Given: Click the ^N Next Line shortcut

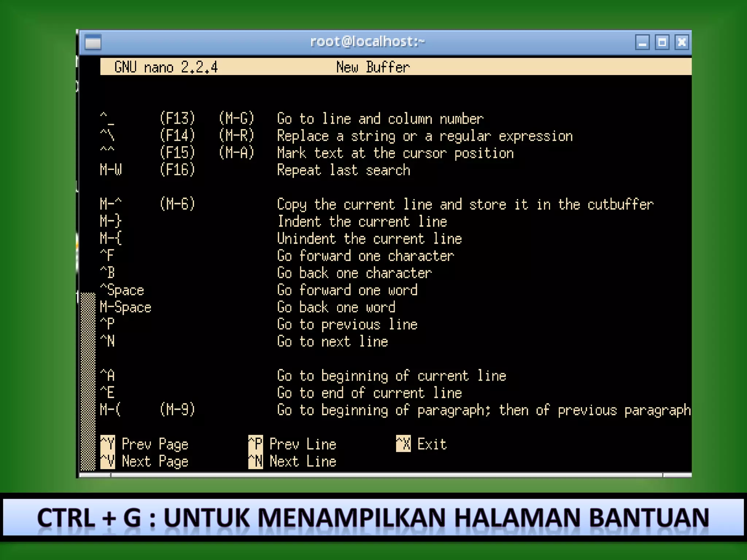Looking at the screenshot, I should 292,462.
